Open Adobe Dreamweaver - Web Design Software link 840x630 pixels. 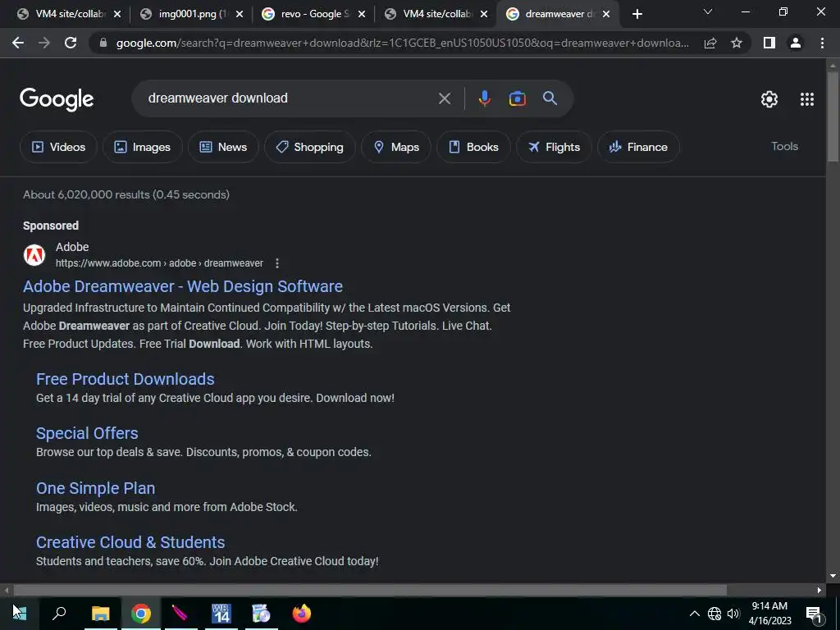click(183, 286)
